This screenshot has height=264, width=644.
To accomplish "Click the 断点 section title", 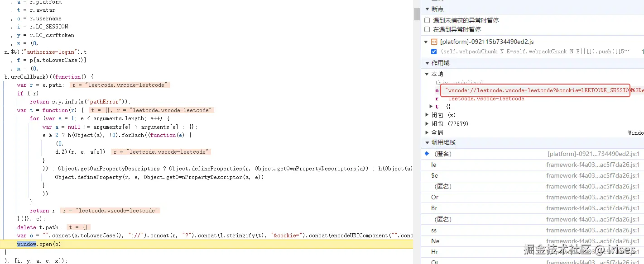I will click(x=437, y=9).
